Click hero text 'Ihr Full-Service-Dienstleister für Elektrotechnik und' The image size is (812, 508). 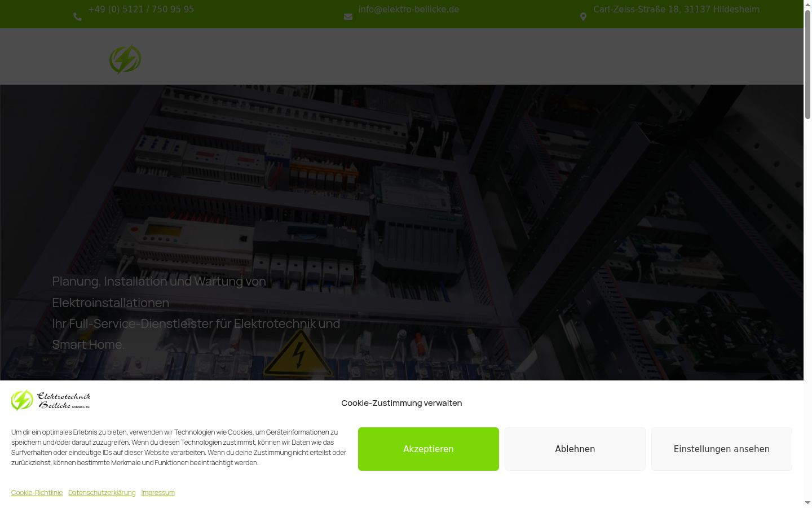(196, 323)
